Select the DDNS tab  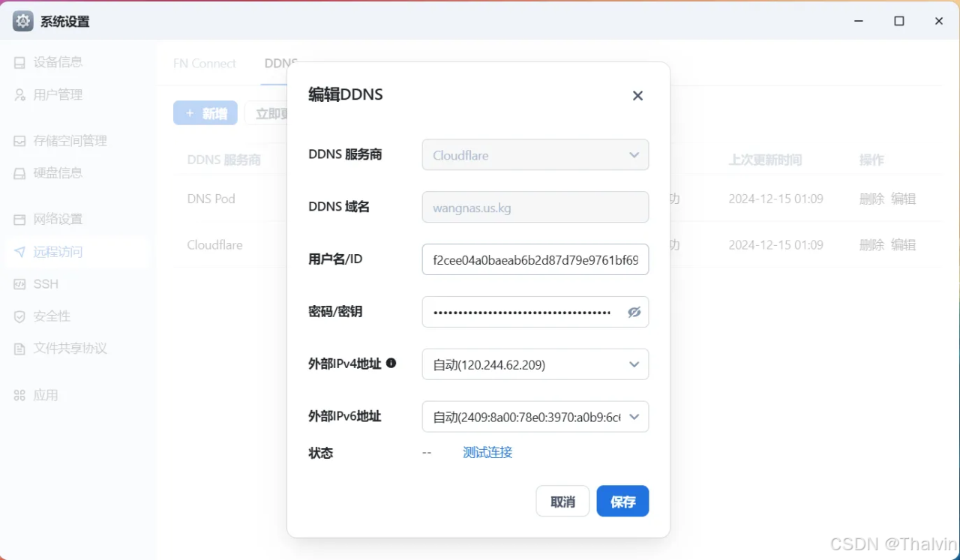pyautogui.click(x=280, y=64)
